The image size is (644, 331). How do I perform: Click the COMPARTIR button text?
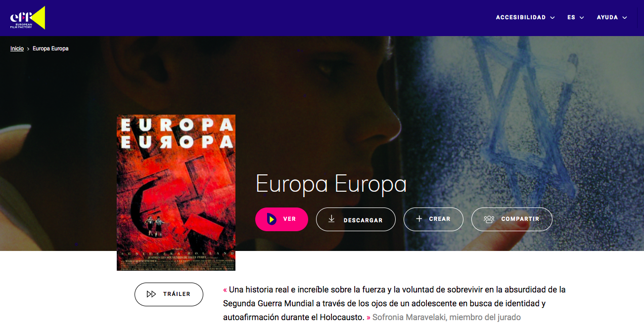520,219
